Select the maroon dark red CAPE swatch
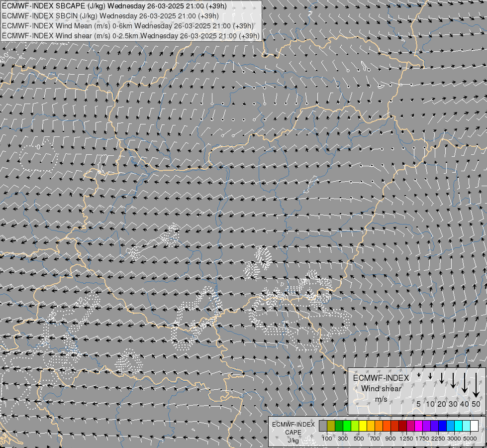487x448 pixels. click(x=402, y=426)
